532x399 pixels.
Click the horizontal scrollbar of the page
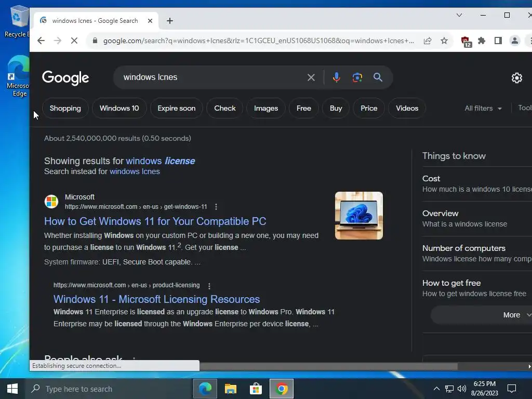tap(328, 366)
